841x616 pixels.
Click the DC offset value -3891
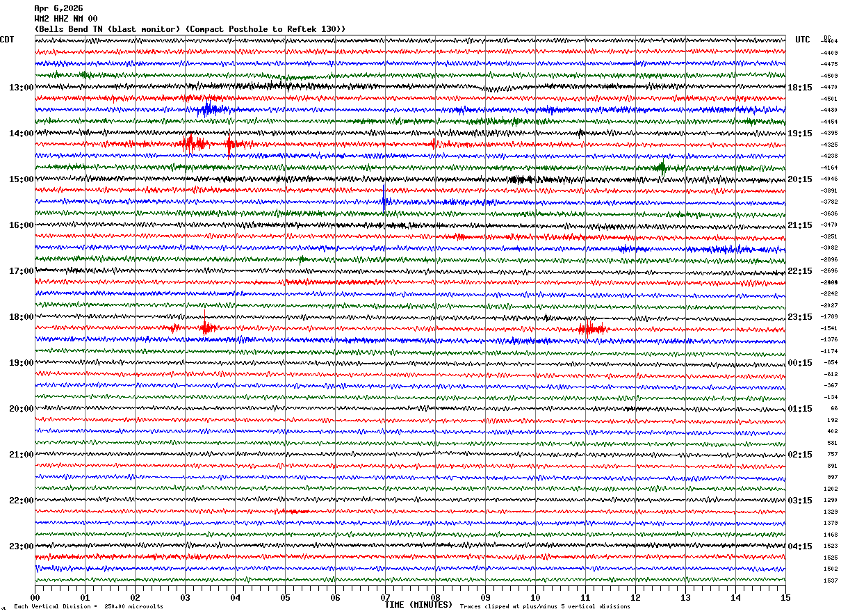[829, 191]
